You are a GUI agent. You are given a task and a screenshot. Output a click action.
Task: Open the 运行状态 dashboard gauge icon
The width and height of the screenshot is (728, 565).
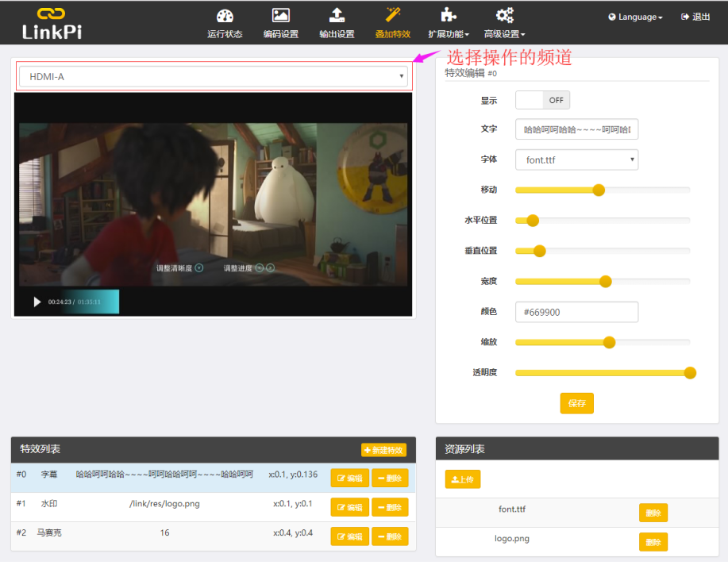[x=225, y=16]
